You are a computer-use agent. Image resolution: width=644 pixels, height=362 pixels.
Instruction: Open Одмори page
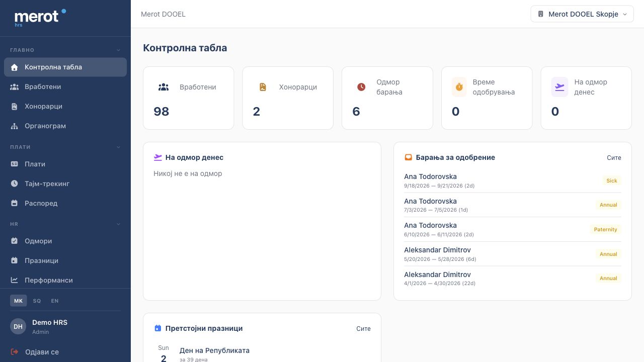pyautogui.click(x=65, y=241)
